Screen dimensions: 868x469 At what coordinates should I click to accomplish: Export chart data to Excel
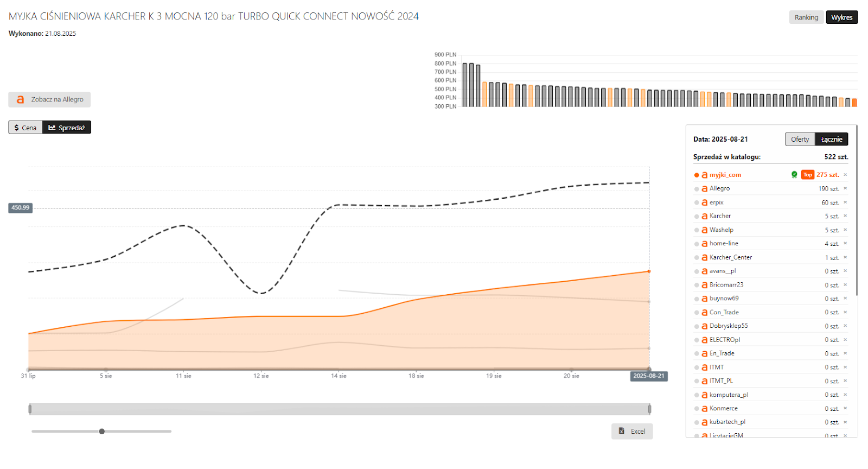click(x=632, y=432)
